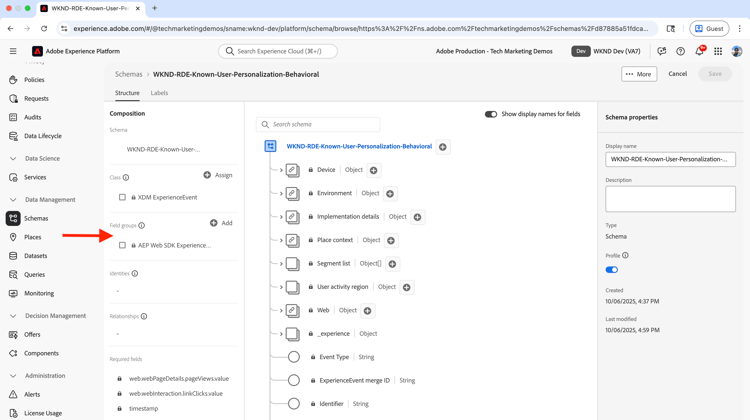Image resolution: width=750 pixels, height=420 pixels.
Task: Click the Display name input
Action: click(x=671, y=159)
